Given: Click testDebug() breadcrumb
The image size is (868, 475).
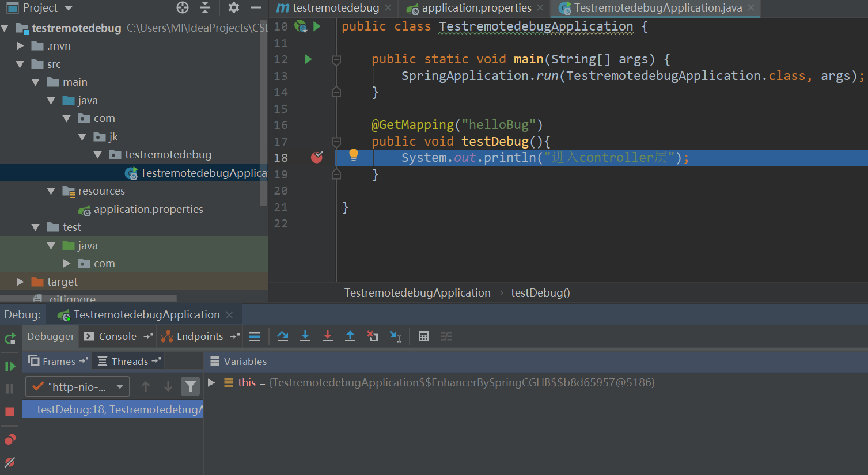Looking at the screenshot, I should pyautogui.click(x=540, y=292).
